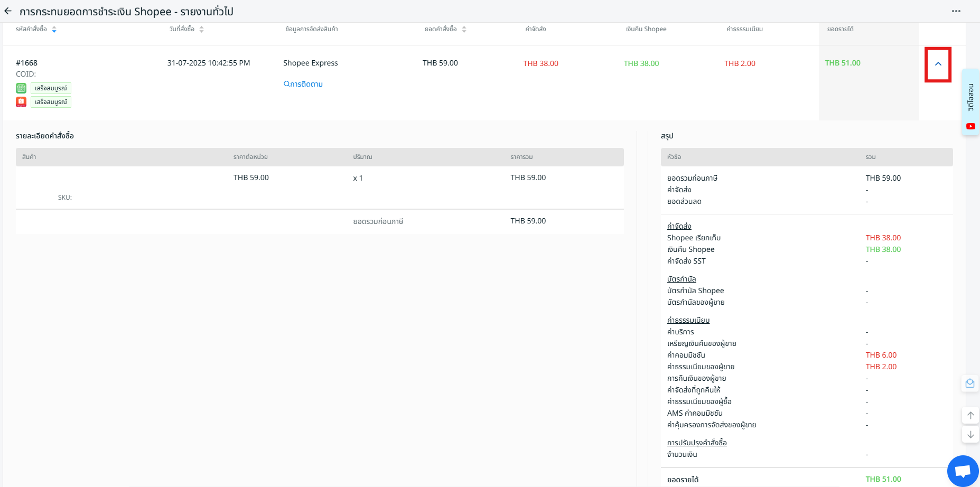
Task: Click the ค่าธรรมเนียม column header
Action: pos(744,29)
